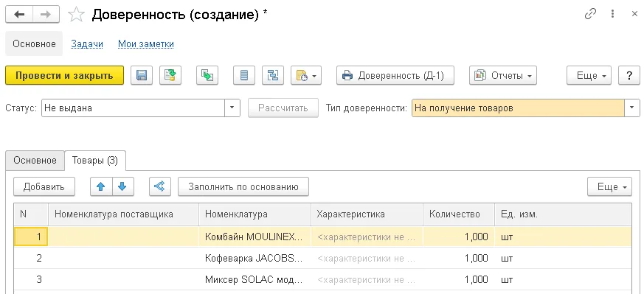Open the table's Еще menu
The image size is (644, 294).
[609, 186]
